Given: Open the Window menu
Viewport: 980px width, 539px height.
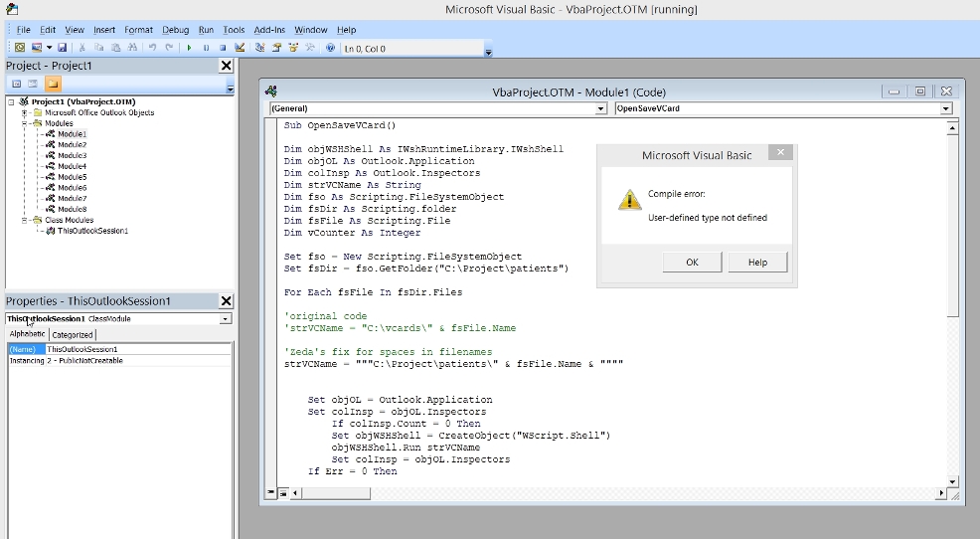Looking at the screenshot, I should [x=311, y=30].
